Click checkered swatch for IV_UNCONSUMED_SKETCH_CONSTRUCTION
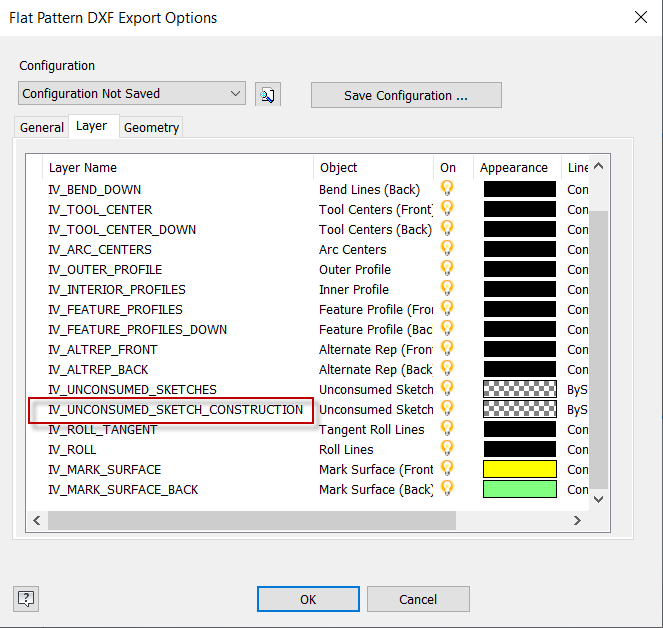Viewport: 663px width, 628px height. pos(520,409)
